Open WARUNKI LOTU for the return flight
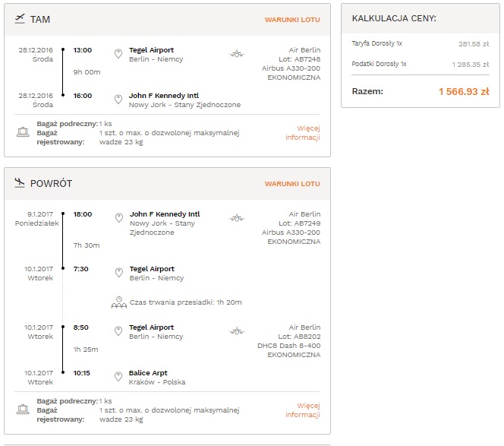The height and width of the screenshot is (446, 504). coord(292,184)
